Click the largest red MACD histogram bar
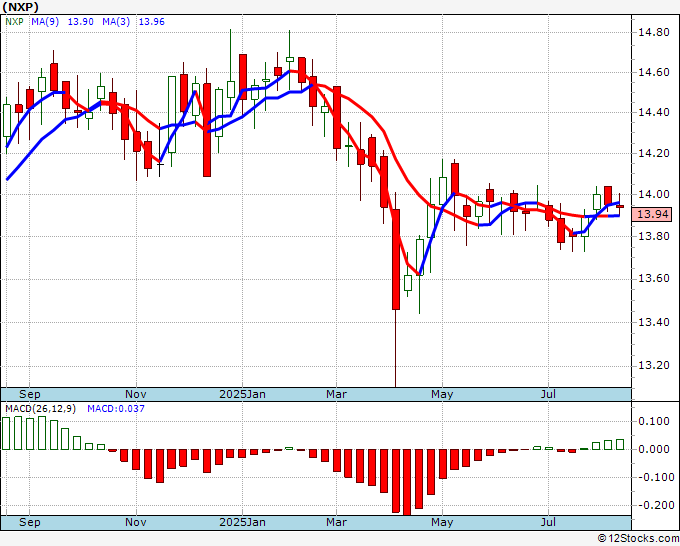Image resolution: width=680 pixels, height=546 pixels. point(407,482)
